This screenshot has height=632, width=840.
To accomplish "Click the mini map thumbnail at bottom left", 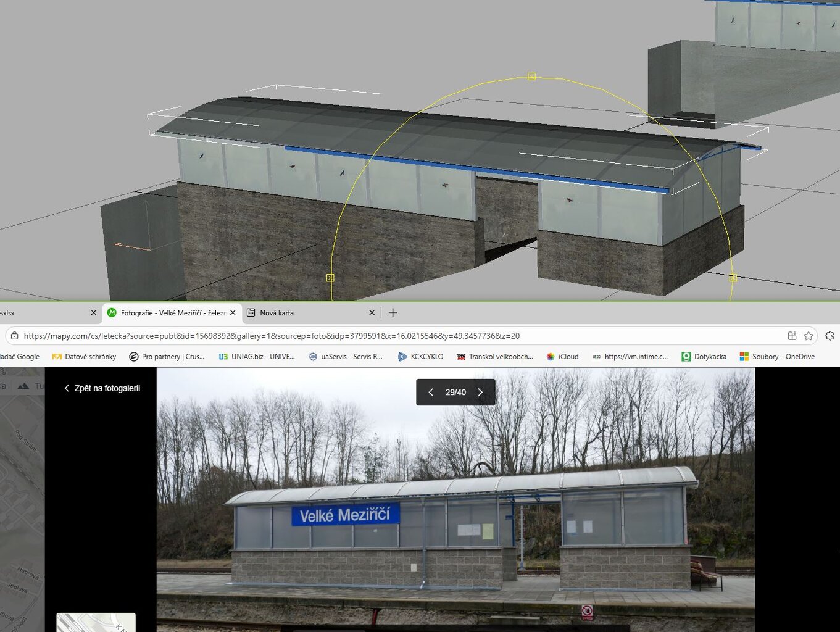I will pyautogui.click(x=96, y=622).
